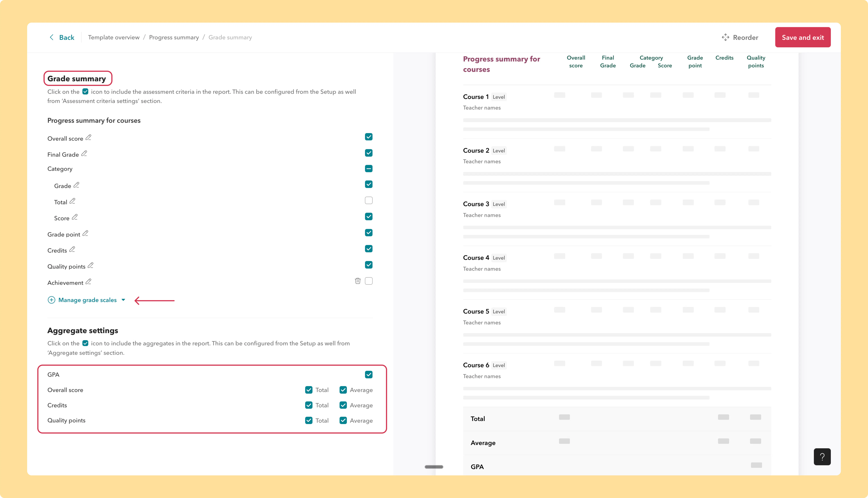The width and height of the screenshot is (868, 498).
Task: Enable the Category Total checkbox
Action: click(369, 200)
